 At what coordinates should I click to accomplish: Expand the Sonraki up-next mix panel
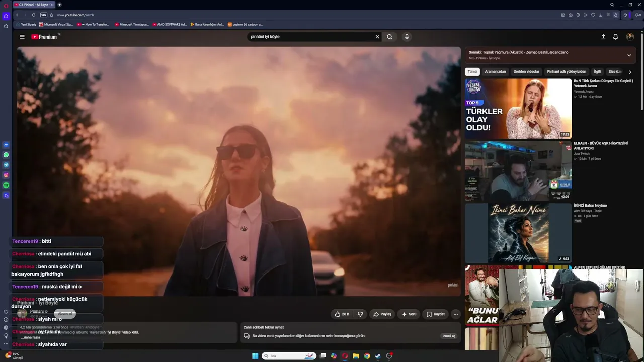(629, 55)
